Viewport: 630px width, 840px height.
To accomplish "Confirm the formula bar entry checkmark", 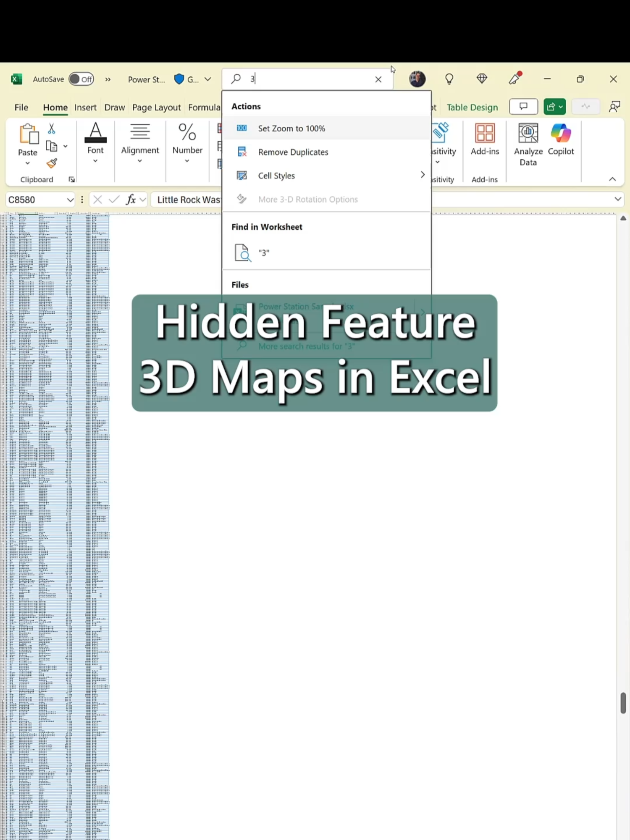I will 114,199.
